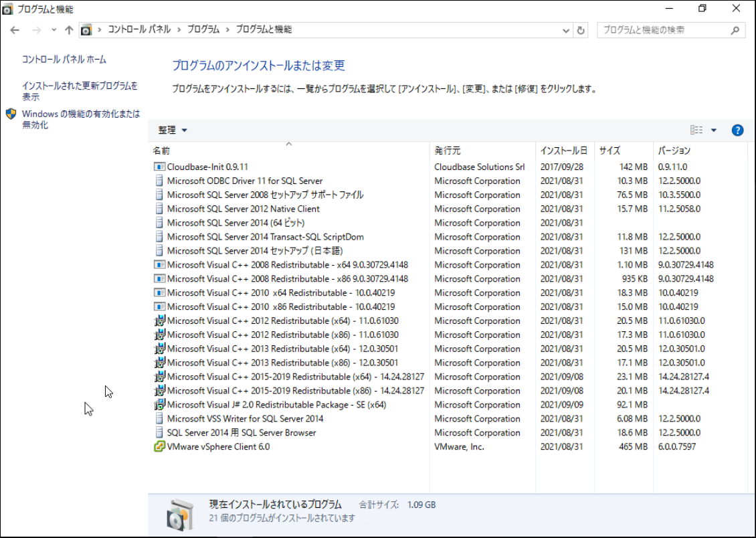Click icon of SQL Server 2014 用 SQL Server Browser
This screenshot has width=756, height=538.
click(x=159, y=432)
